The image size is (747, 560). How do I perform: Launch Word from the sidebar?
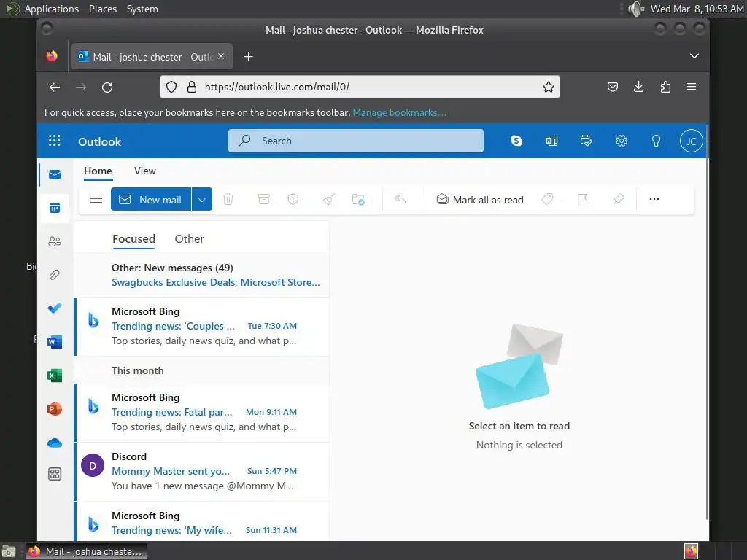coord(55,342)
